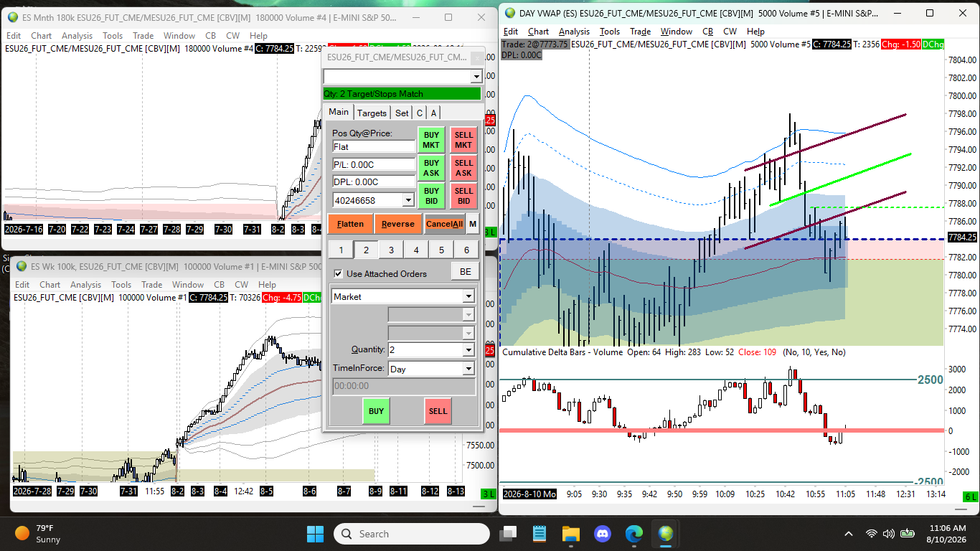The height and width of the screenshot is (551, 980).
Task: Toggle the Use Attached Orders checkbox
Action: tap(339, 273)
